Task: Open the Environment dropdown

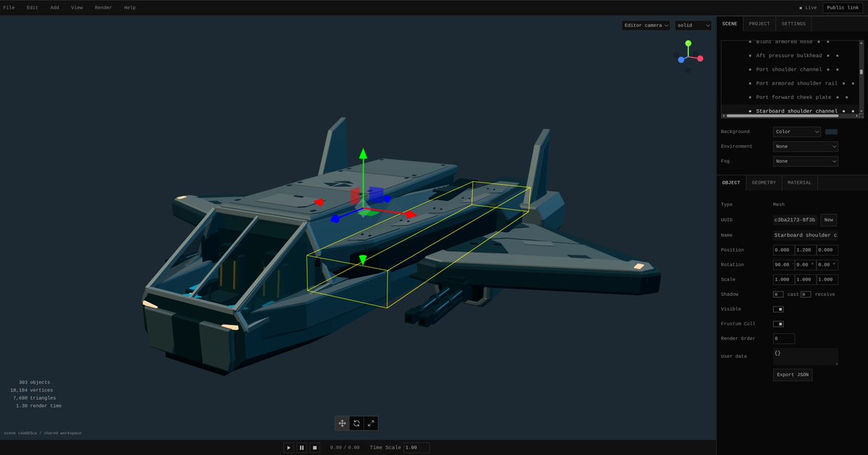Action: click(806, 147)
